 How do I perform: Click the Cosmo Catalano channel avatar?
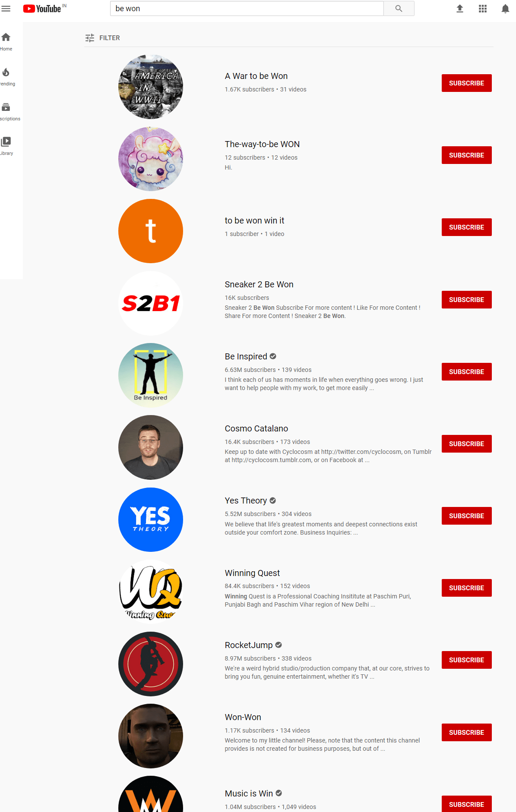click(x=151, y=447)
